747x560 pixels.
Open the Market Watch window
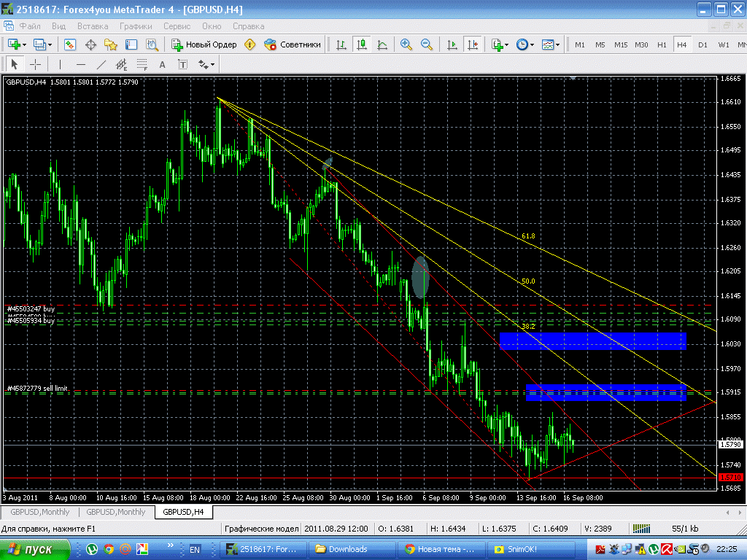tap(70, 44)
